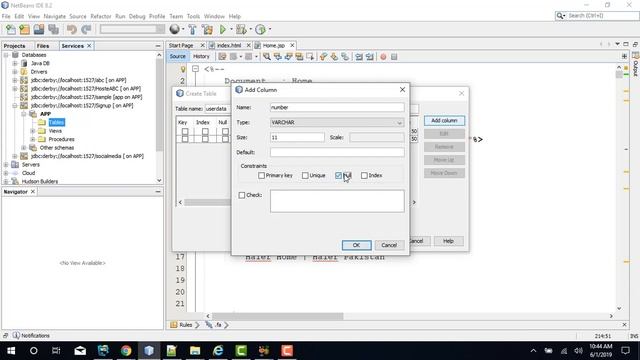Screen dimensions: 640x360
Task: Switch to the Files tab
Action: 43,46
